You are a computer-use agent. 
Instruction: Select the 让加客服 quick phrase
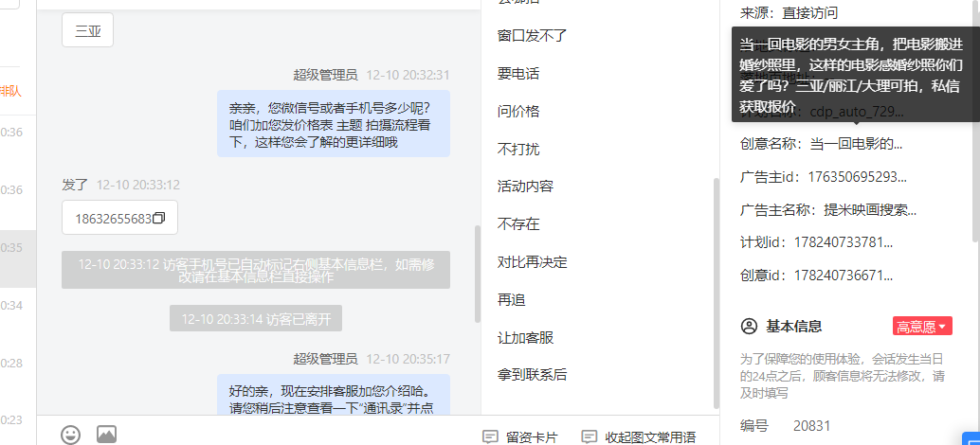pos(525,338)
